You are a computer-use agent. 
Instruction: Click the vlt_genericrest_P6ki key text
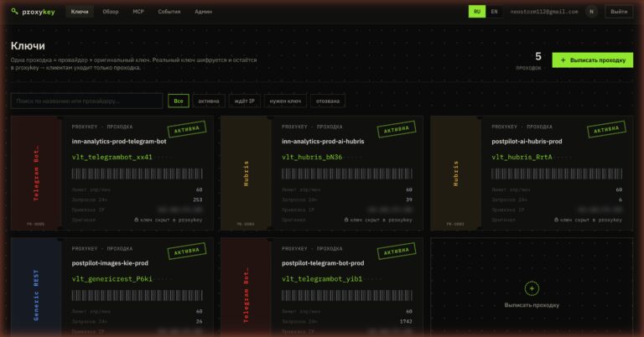click(x=112, y=278)
